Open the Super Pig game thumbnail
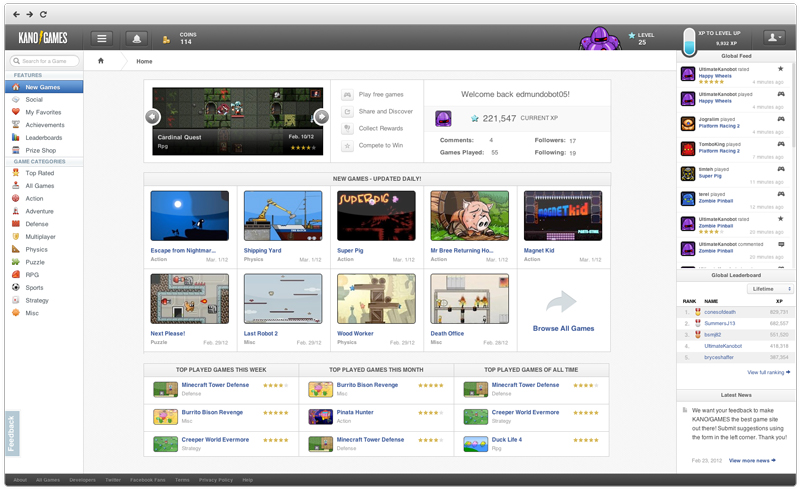Screen dimensions: 800x489 [x=377, y=215]
